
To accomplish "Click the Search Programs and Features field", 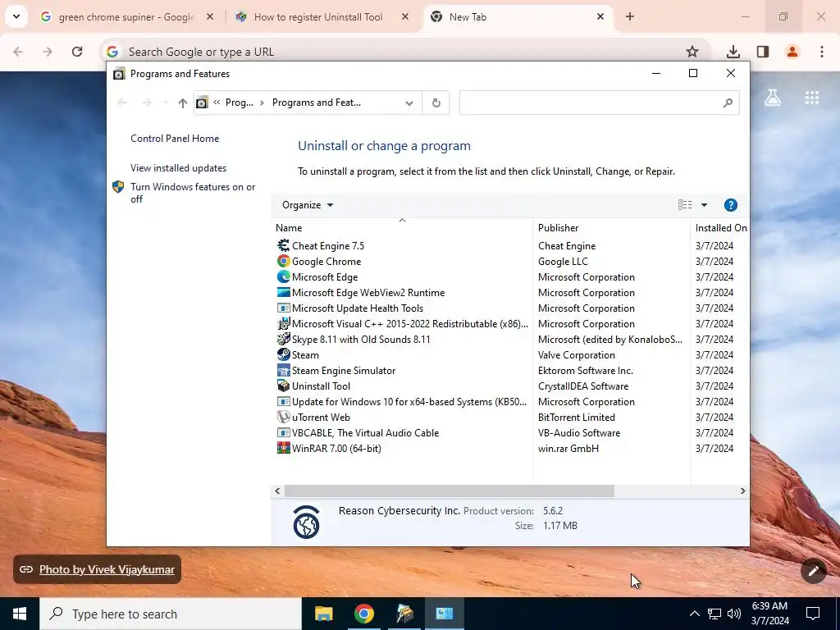I will [x=599, y=103].
